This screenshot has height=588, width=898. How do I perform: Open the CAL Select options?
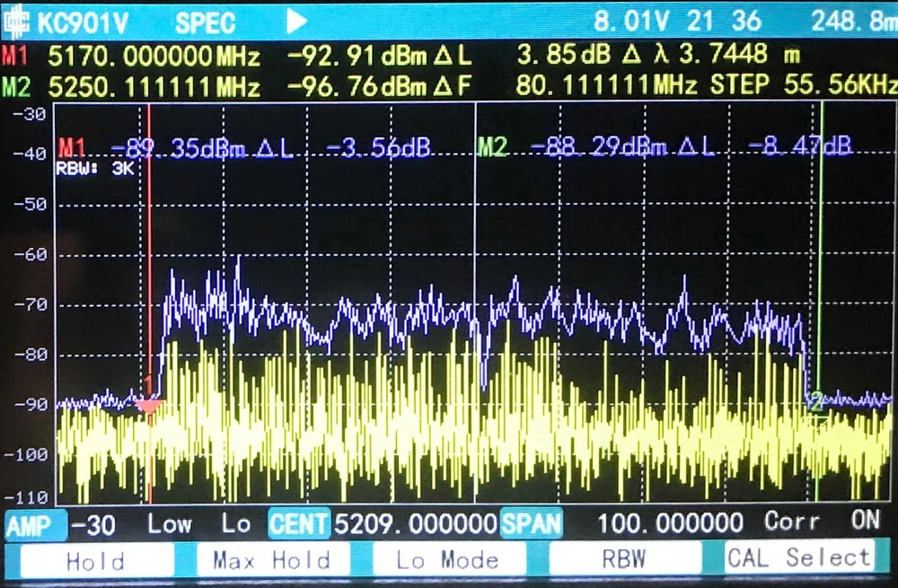[802, 559]
